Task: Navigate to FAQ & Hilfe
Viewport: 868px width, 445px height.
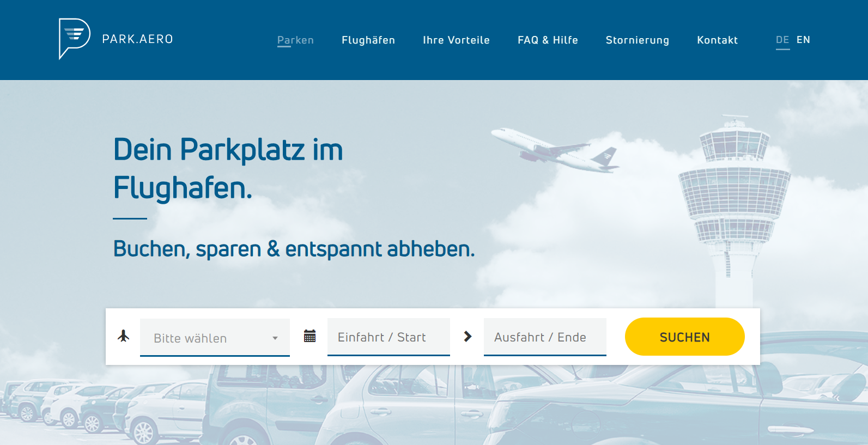Action: [x=548, y=40]
